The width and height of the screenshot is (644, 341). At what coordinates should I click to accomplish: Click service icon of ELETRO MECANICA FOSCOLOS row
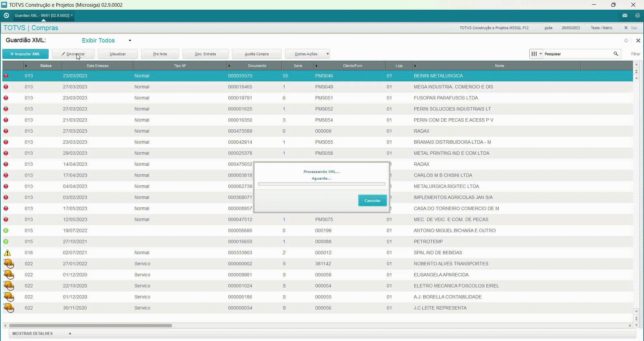coord(9,286)
